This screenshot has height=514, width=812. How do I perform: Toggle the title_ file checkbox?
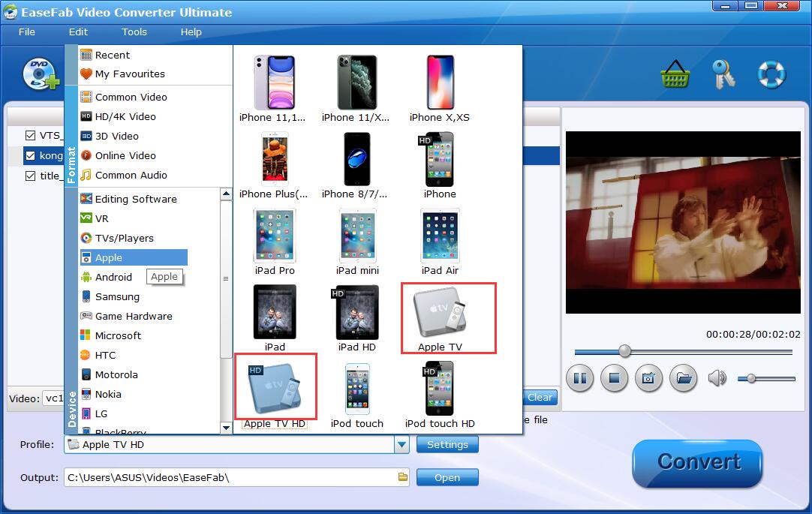coord(30,176)
